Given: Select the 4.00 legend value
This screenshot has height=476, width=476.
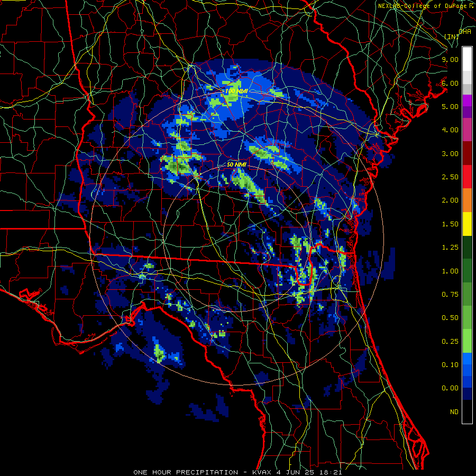Looking at the screenshot, I should click(x=450, y=130).
